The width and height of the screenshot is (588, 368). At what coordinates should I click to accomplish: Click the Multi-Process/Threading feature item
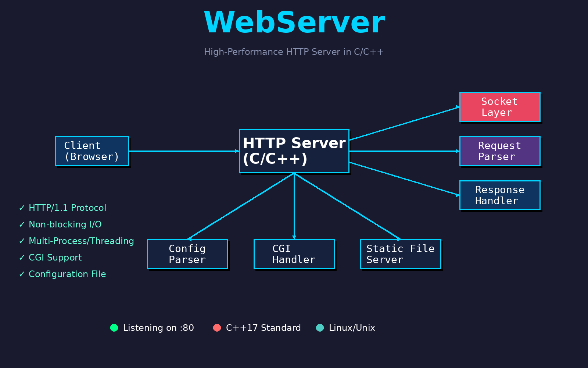point(76,241)
